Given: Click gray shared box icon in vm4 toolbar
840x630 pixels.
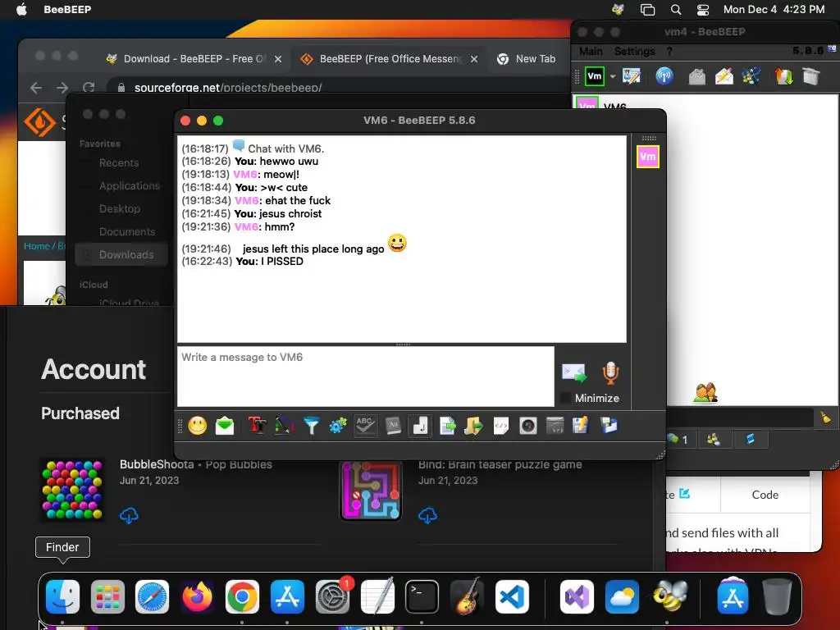Looking at the screenshot, I should click(811, 76).
